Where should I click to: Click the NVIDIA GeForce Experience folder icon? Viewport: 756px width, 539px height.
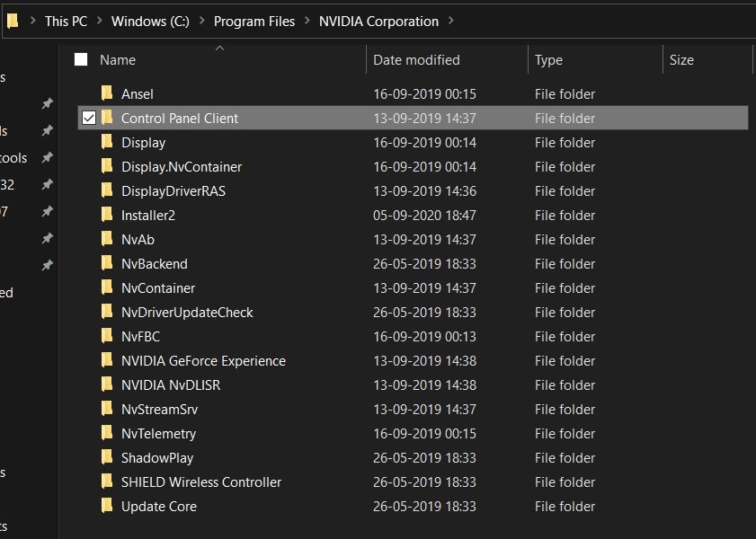pos(107,360)
